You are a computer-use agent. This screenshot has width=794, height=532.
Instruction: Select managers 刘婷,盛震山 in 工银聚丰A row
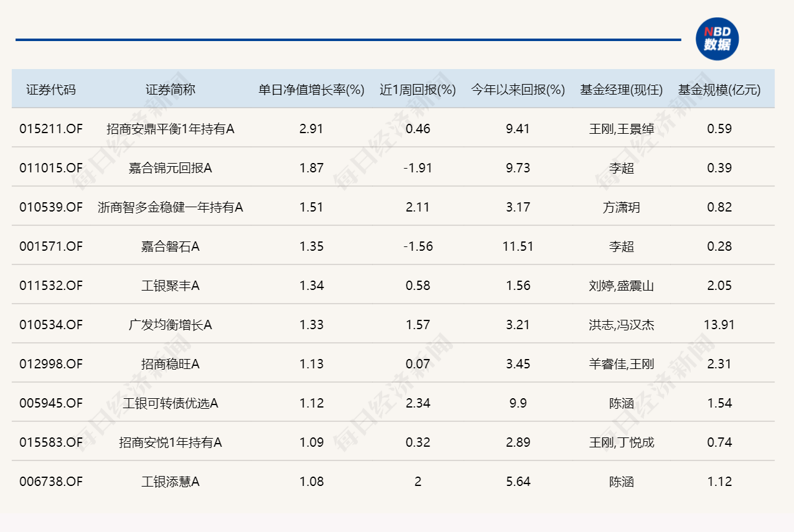tap(622, 285)
